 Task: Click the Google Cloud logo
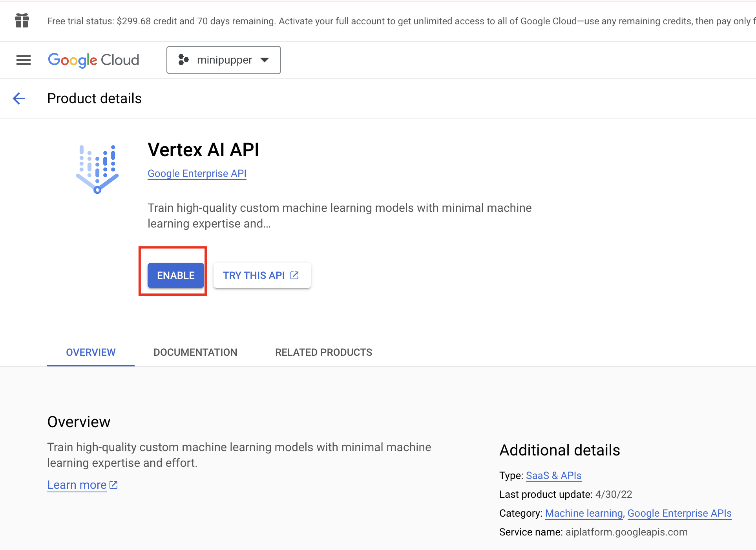pos(93,60)
